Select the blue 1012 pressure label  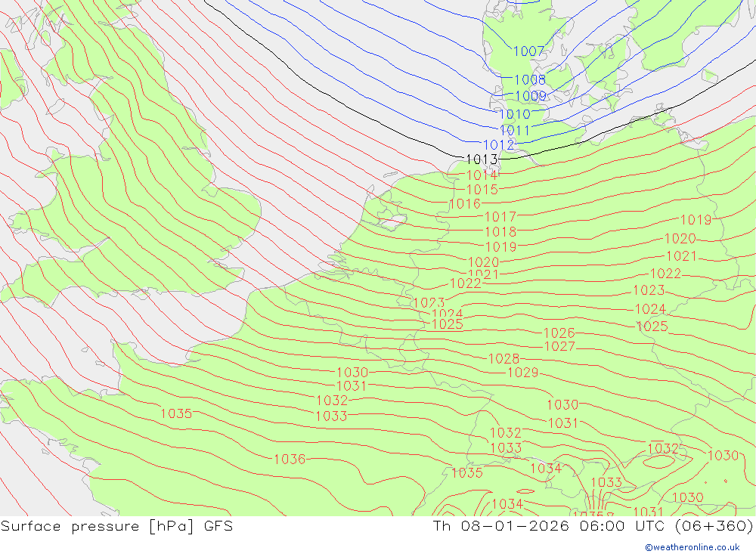(498, 145)
